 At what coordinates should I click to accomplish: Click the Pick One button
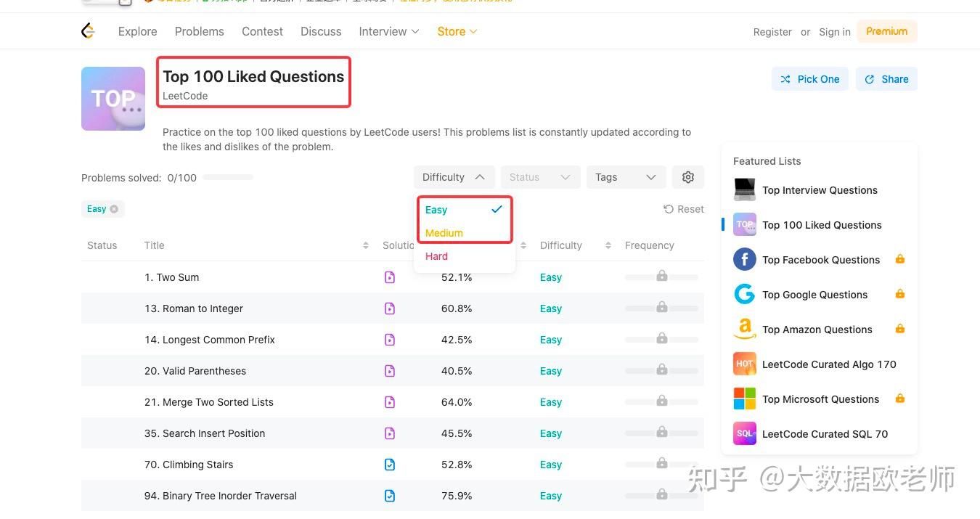(809, 78)
